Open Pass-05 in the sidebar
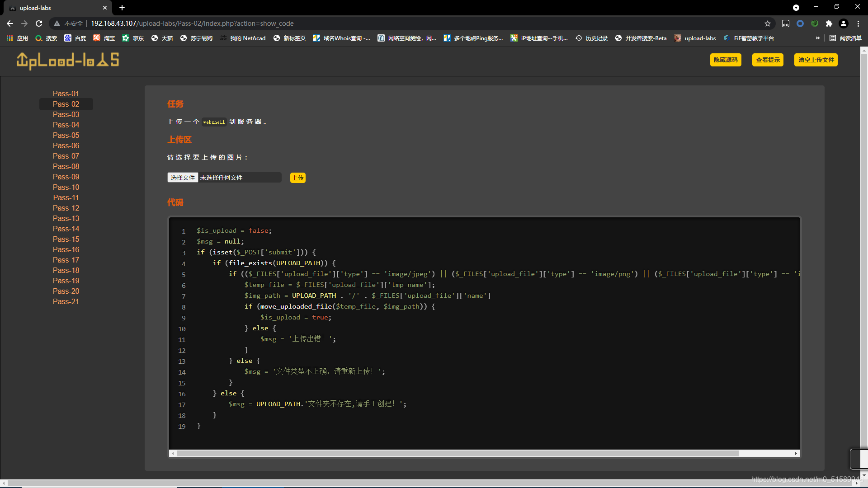This screenshot has height=488, width=868. click(x=66, y=135)
